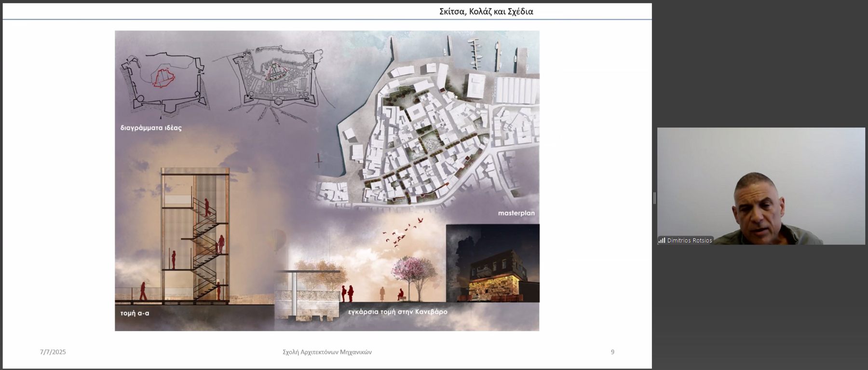The width and height of the screenshot is (868, 370).
Task: Click the τομή α-α caption
Action: tap(135, 313)
